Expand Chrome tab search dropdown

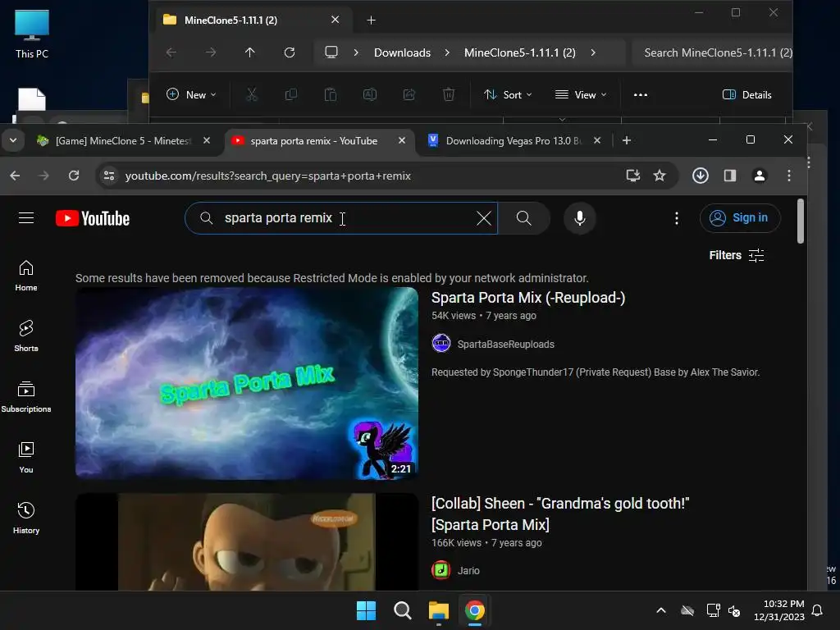coord(13,140)
